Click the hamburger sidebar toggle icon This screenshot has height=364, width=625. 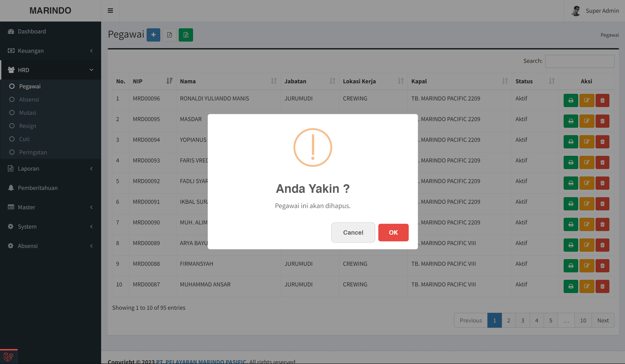click(x=110, y=11)
